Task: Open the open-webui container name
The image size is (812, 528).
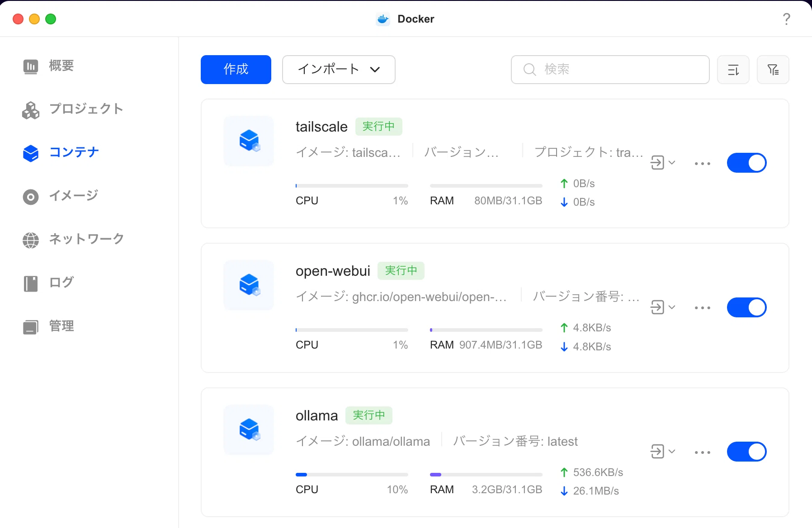Action: (x=333, y=271)
